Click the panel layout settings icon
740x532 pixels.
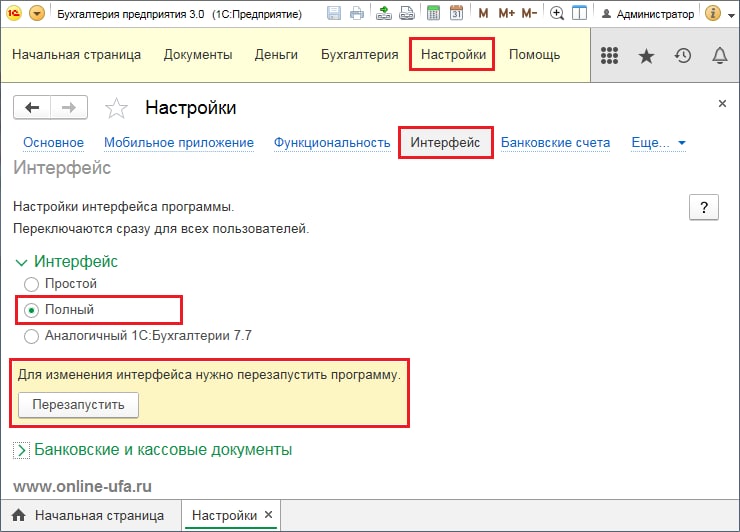click(579, 13)
